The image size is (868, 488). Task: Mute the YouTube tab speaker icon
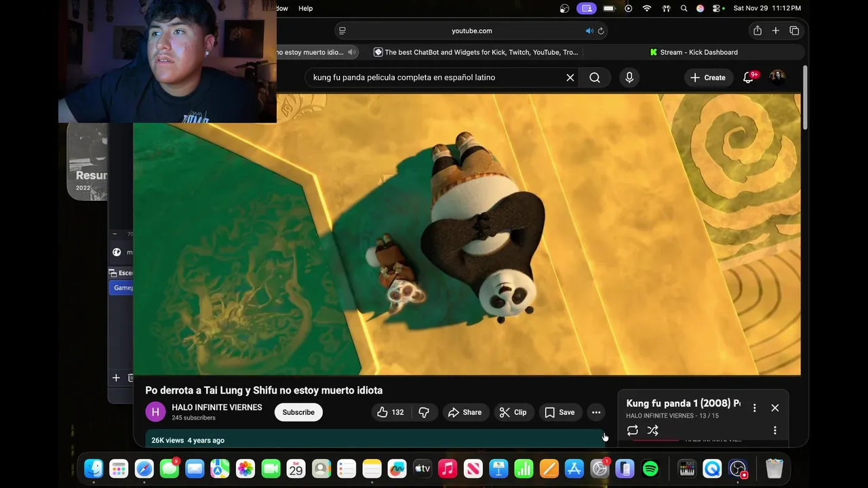351,52
